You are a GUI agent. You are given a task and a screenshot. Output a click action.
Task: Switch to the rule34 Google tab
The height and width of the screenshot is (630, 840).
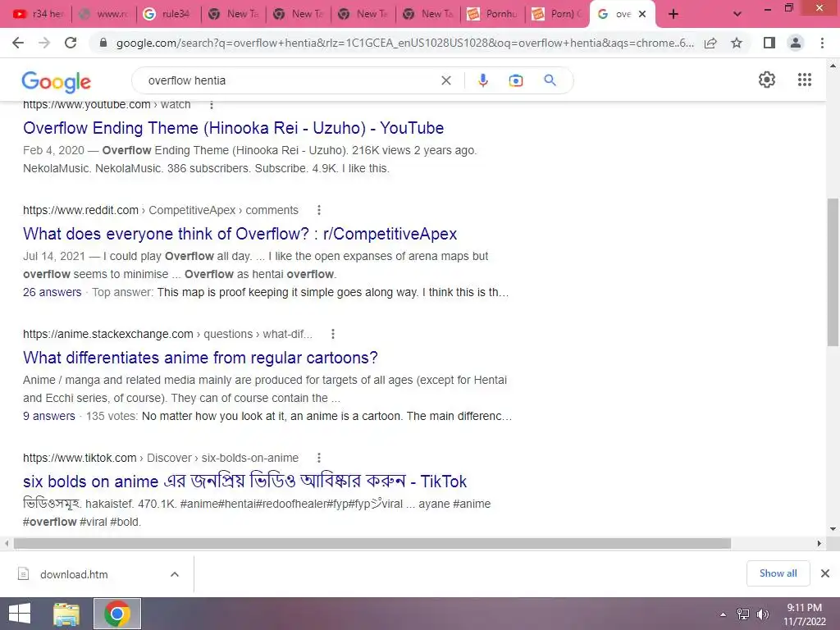click(169, 14)
